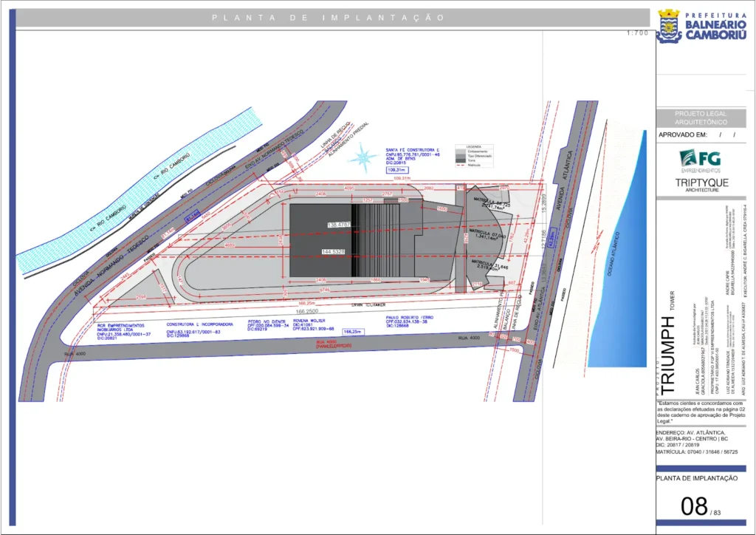Click the light gray Embasamento legend swatch
The image size is (756, 535).
coord(461,151)
